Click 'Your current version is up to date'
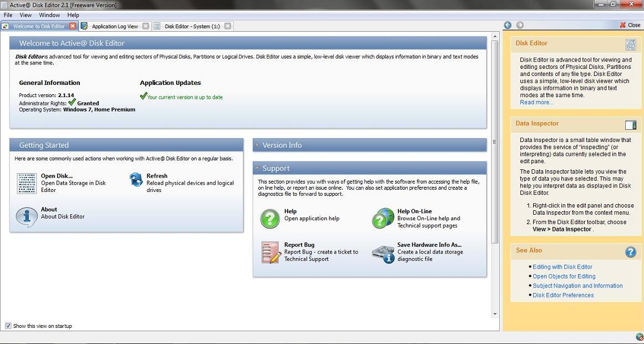644x344 pixels. (185, 98)
